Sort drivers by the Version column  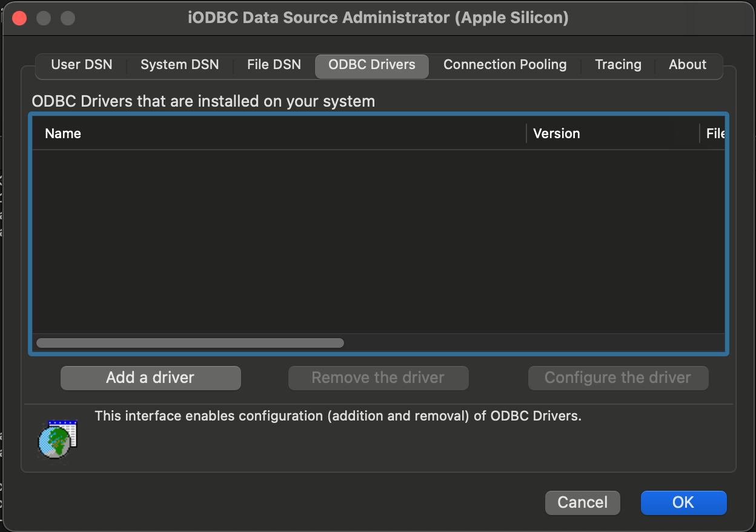coord(556,133)
